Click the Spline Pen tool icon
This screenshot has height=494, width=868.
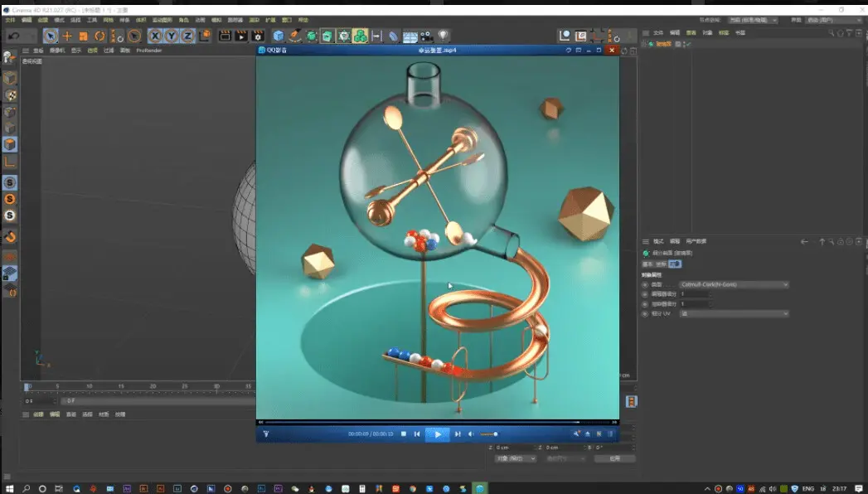(295, 36)
